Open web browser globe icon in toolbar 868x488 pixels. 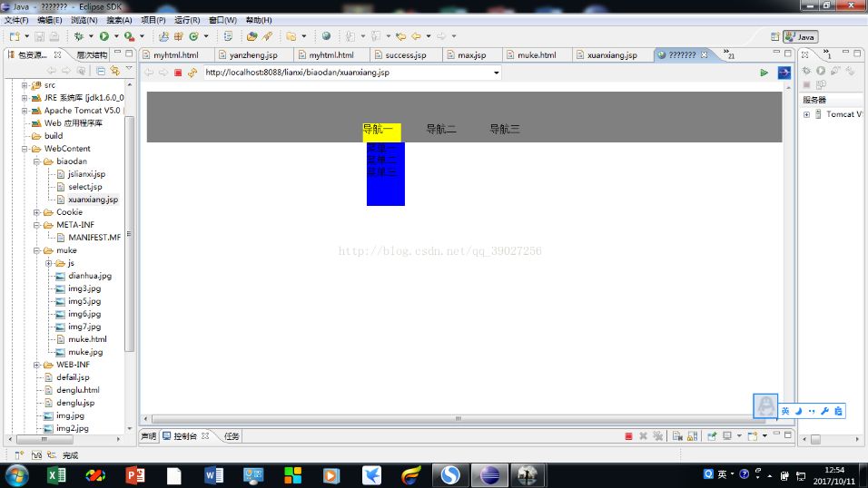coord(326,36)
